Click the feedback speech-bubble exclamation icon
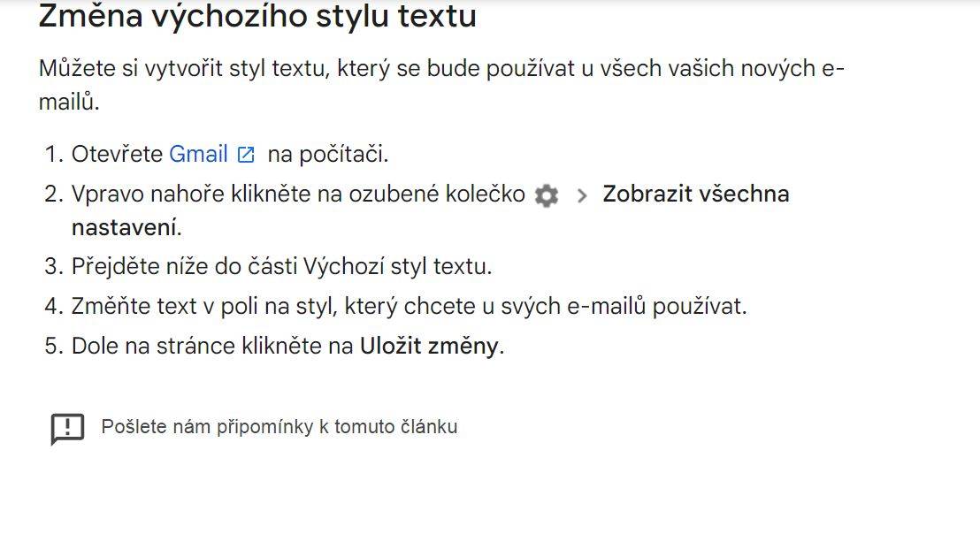Image resolution: width=980 pixels, height=534 pixels. 67,429
